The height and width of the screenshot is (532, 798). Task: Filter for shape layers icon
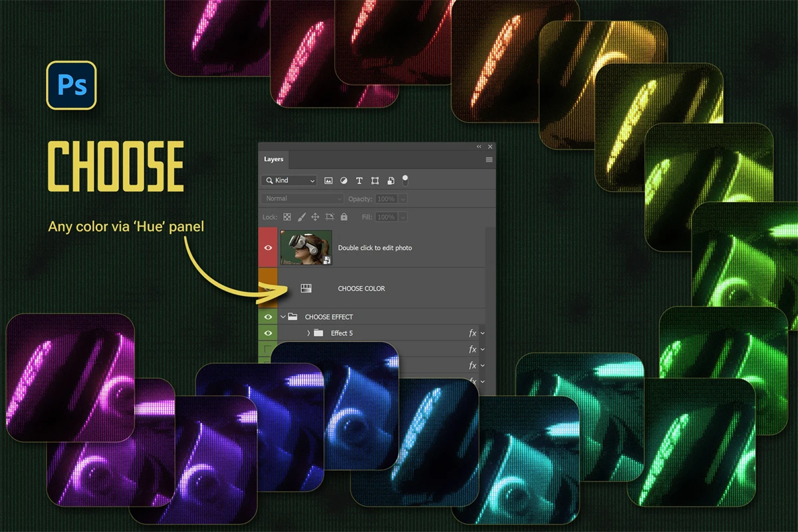coord(375,181)
